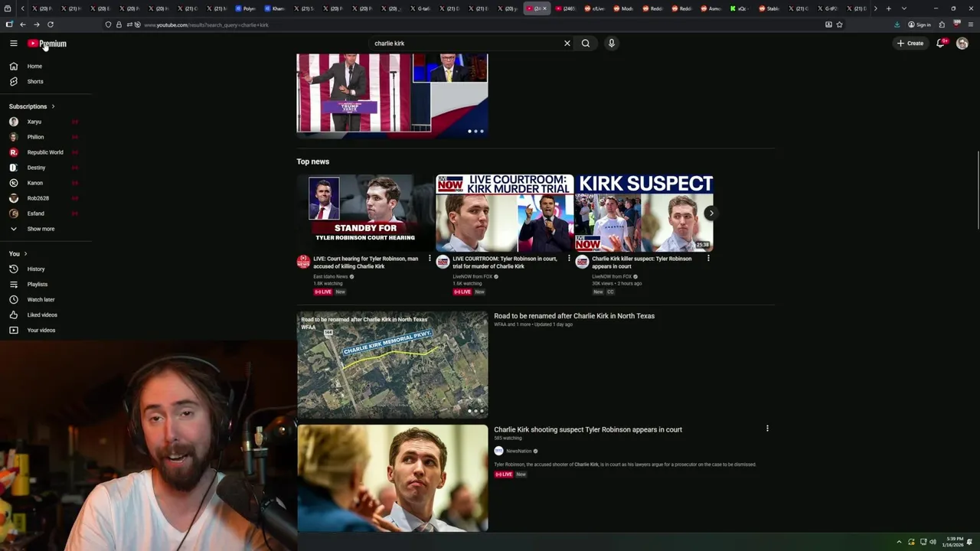
Task: Open the KIRK SUSPECT thumbnail
Action: click(x=644, y=213)
